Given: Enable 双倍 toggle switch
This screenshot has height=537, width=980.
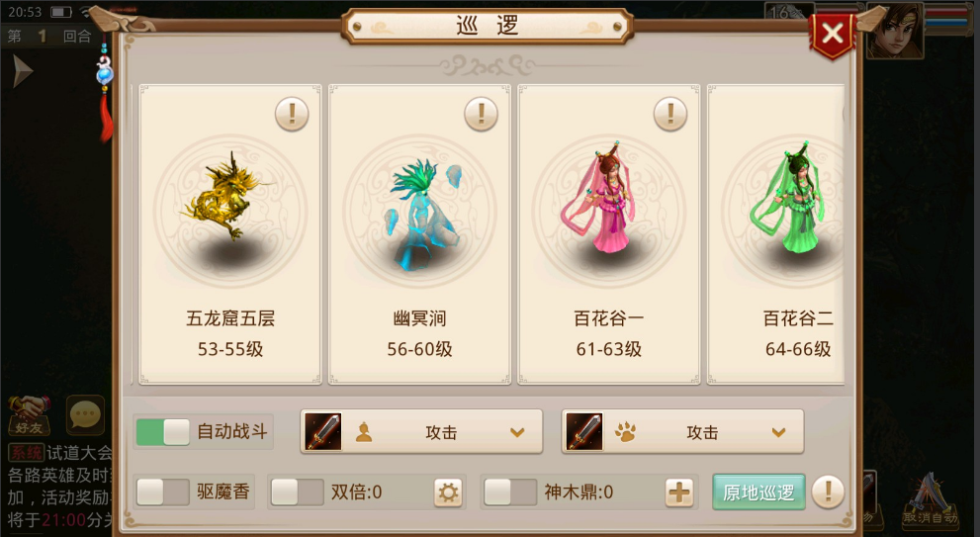Looking at the screenshot, I should click(298, 492).
